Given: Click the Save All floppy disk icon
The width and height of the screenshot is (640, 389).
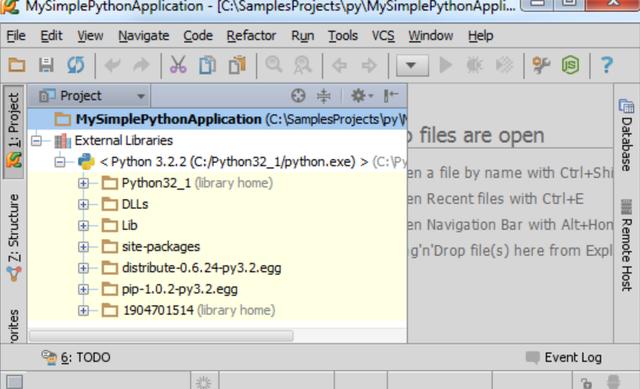Looking at the screenshot, I should pos(46,65).
